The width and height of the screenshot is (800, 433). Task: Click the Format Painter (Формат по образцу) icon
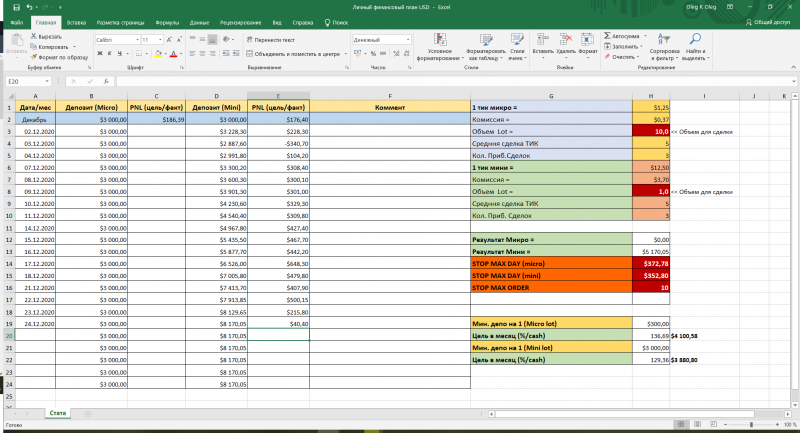click(34, 56)
